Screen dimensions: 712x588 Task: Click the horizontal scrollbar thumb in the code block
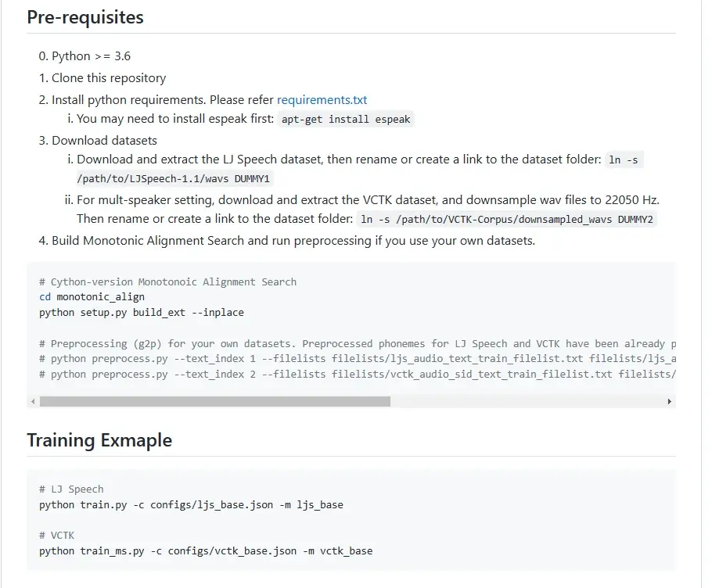point(214,401)
